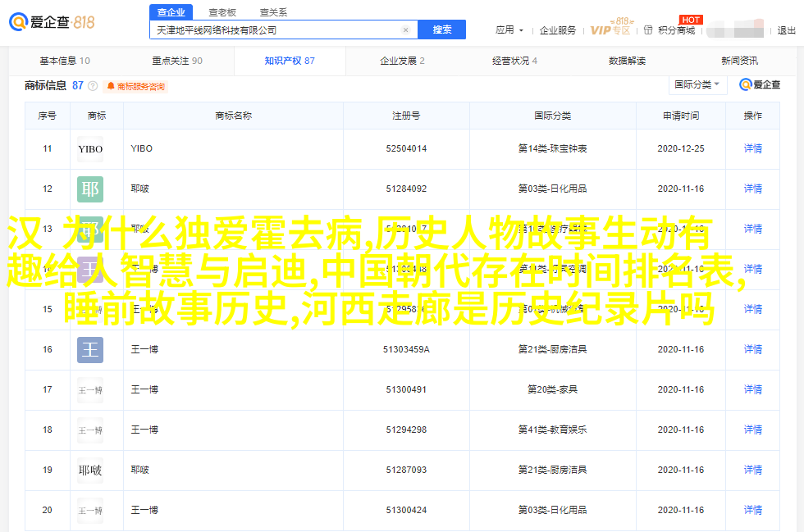Click registration number 51284092
This screenshot has height=532, width=804.
406,189
